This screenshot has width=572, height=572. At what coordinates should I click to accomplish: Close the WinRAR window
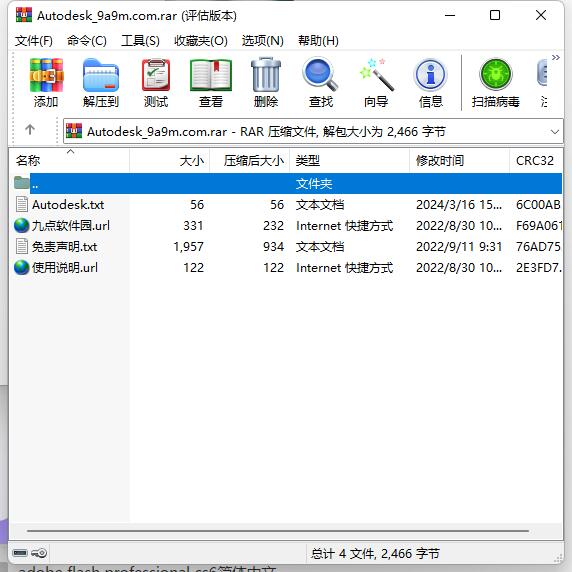541,15
